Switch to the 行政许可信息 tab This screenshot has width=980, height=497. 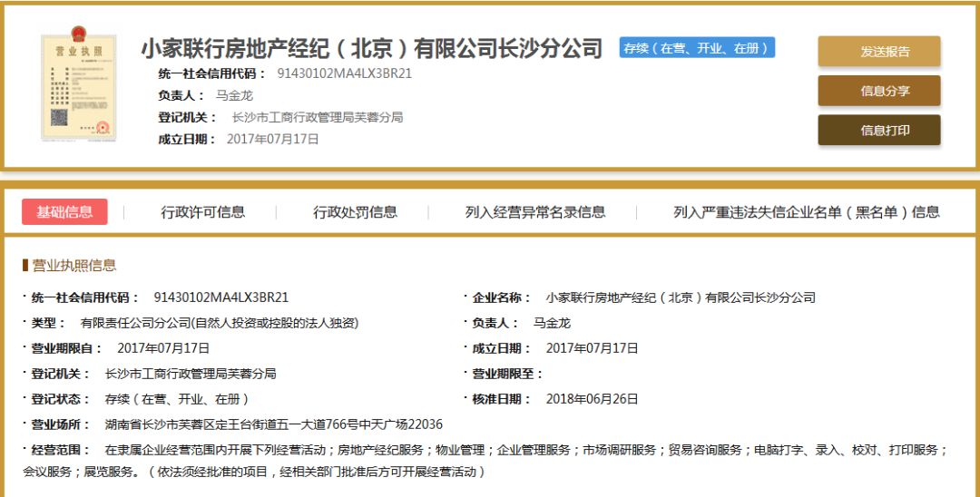click(x=202, y=212)
